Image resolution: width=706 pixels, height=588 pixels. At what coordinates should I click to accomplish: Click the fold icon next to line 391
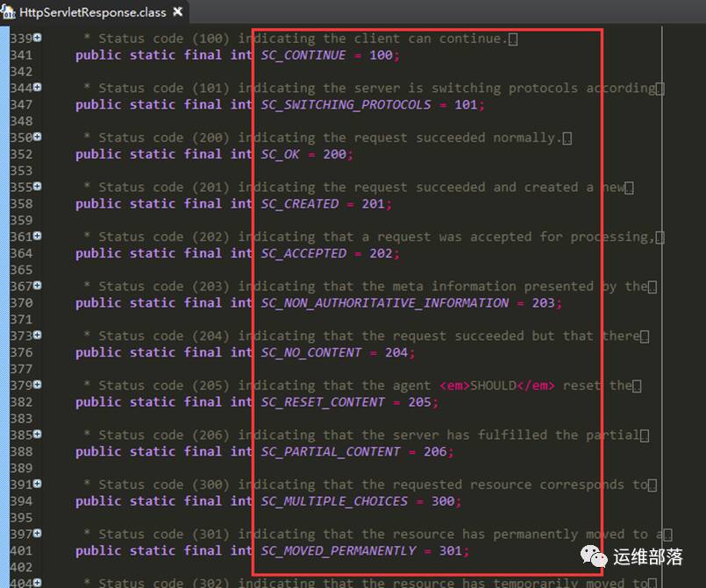[x=36, y=485]
